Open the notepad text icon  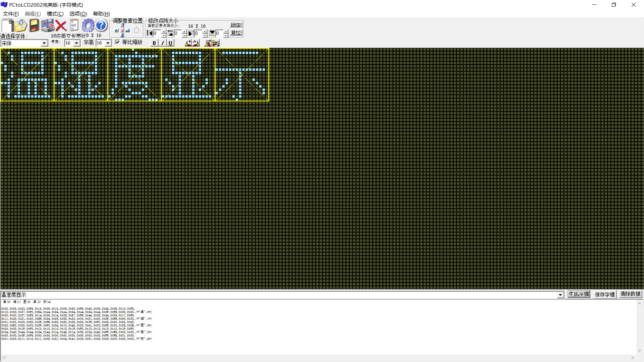coord(74,25)
